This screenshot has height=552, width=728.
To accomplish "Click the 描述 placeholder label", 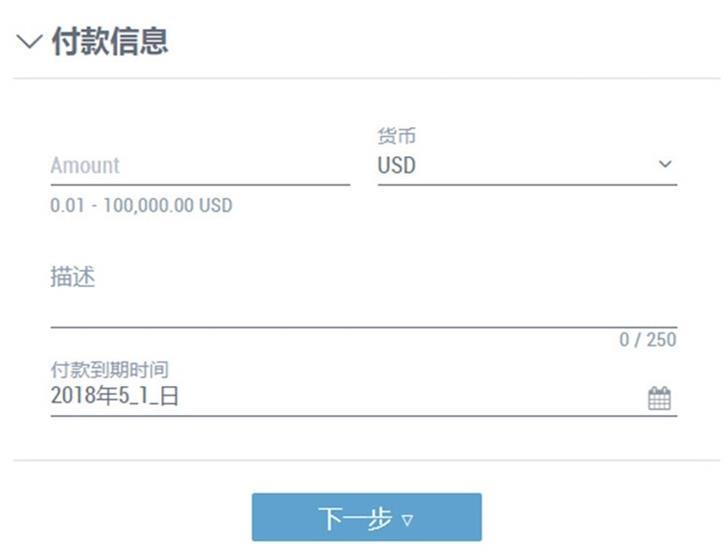I will (73, 277).
